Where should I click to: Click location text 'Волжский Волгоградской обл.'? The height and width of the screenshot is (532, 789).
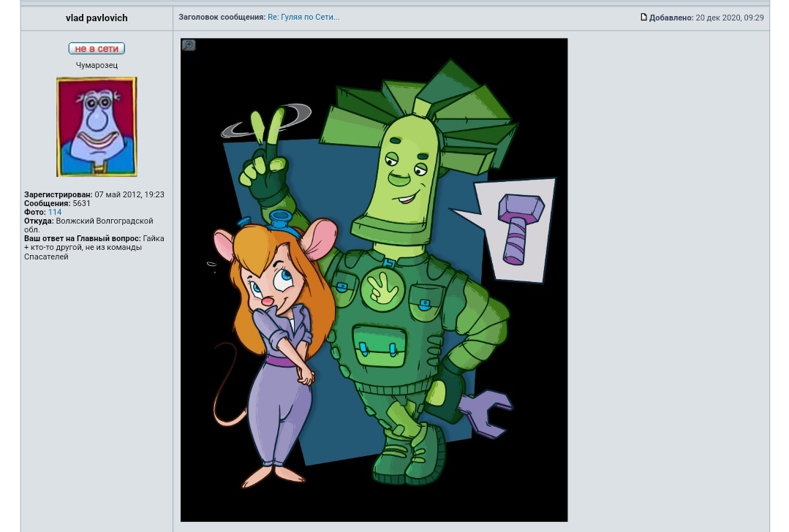click(88, 225)
